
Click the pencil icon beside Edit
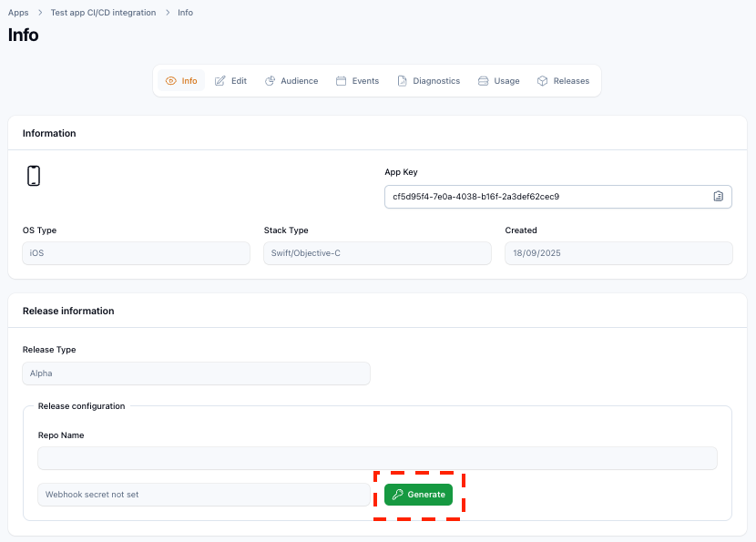220,81
